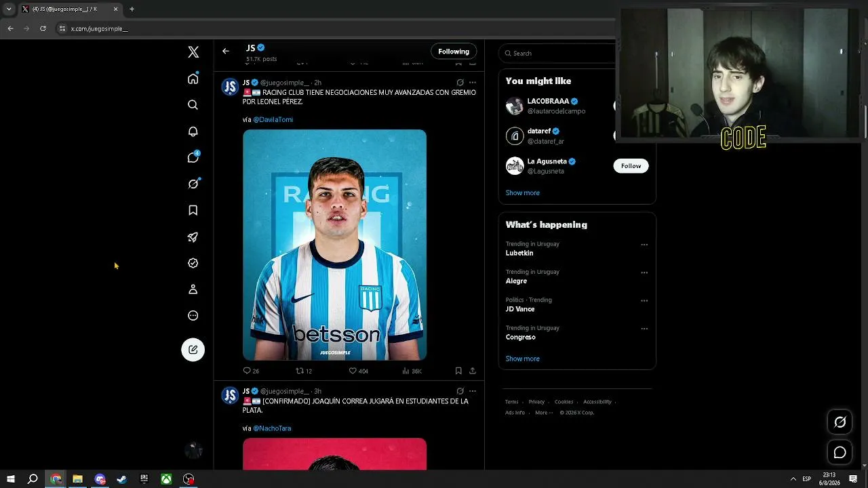This screenshot has width=868, height=488.
Task: Open the Accessibility footer link
Action: tap(597, 402)
